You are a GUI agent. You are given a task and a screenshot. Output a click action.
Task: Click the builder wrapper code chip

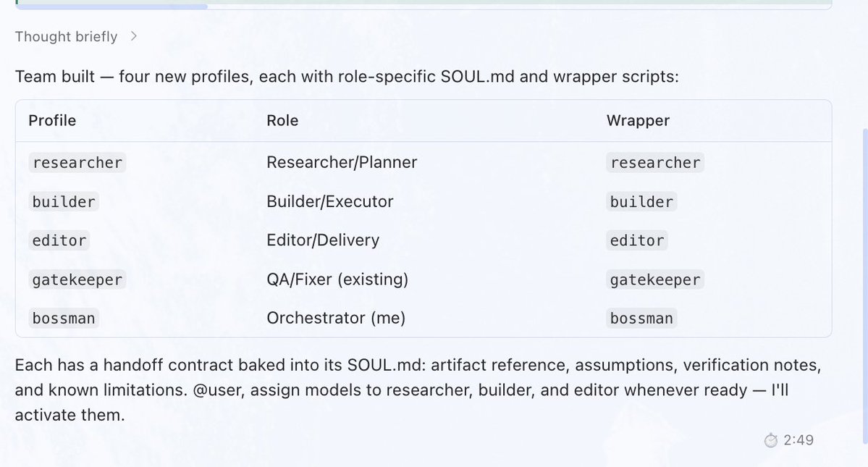click(x=641, y=201)
